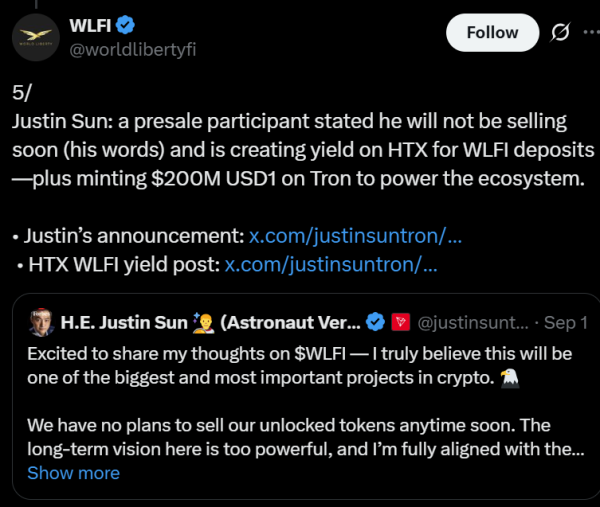600x507 pixels.
Task: Click the more options ellipsis icon
Action: click(589, 33)
